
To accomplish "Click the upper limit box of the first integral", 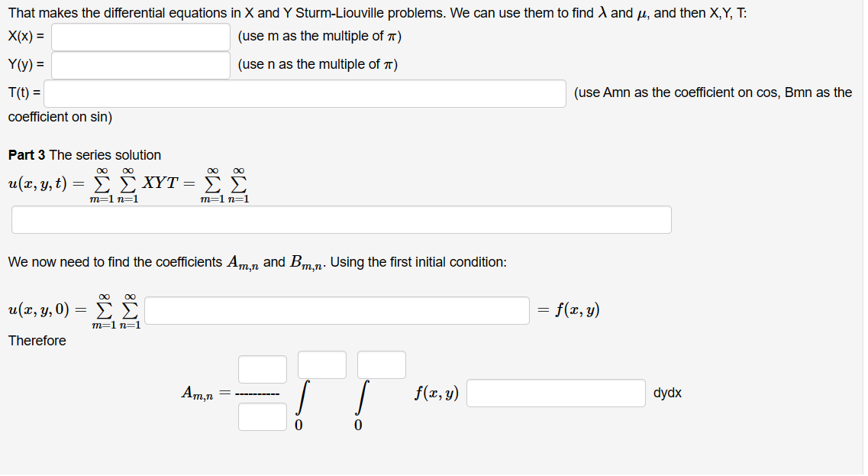I will (x=321, y=364).
